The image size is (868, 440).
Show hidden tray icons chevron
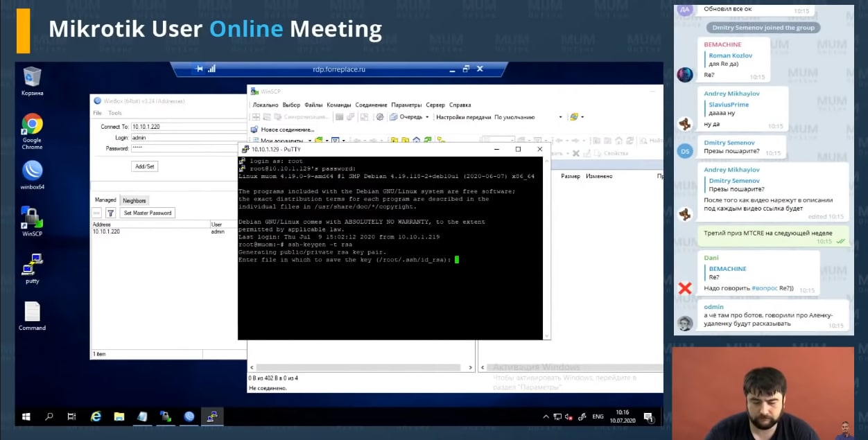click(x=545, y=417)
